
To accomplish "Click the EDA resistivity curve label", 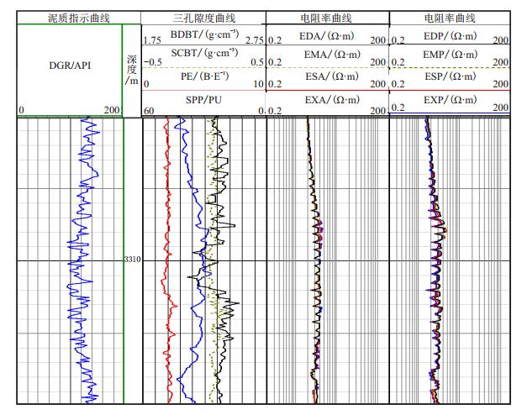I will point(328,35).
